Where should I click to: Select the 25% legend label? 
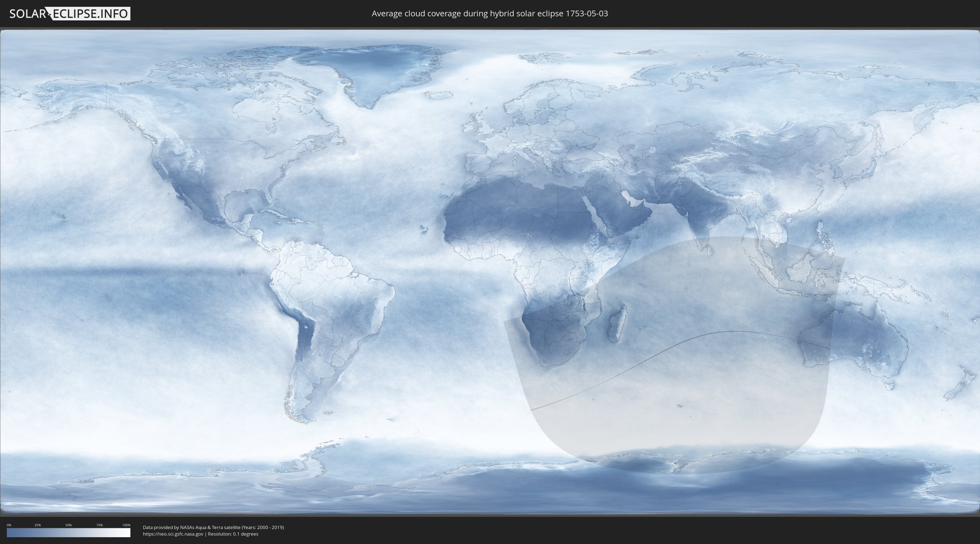click(x=38, y=525)
